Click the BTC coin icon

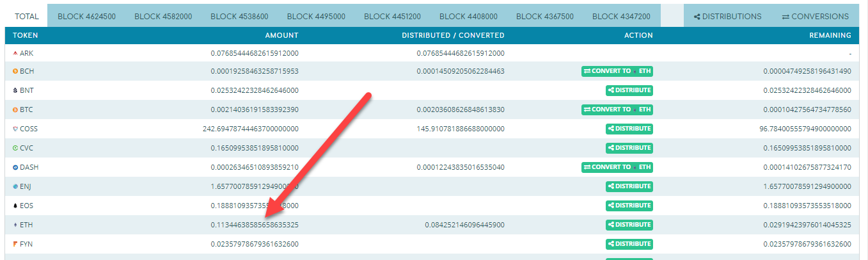[x=15, y=110]
